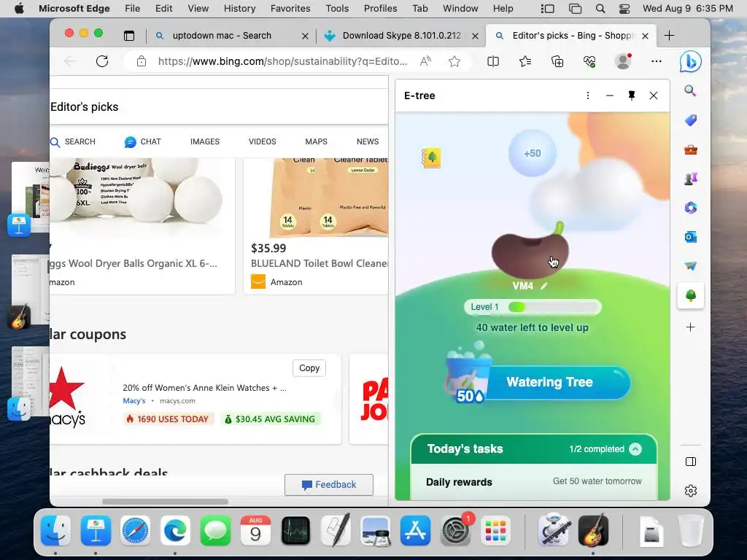
Task: Open the History menu
Action: point(239,9)
